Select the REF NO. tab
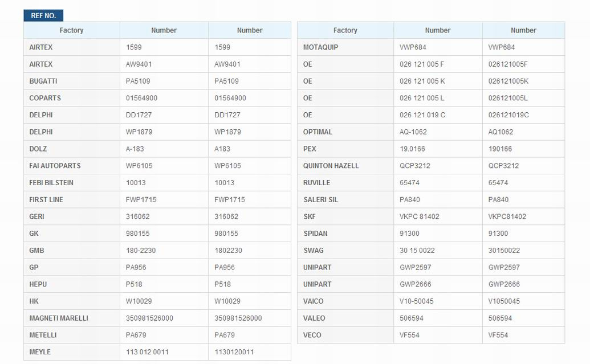Viewport: 590px width, 364px height. tap(43, 15)
